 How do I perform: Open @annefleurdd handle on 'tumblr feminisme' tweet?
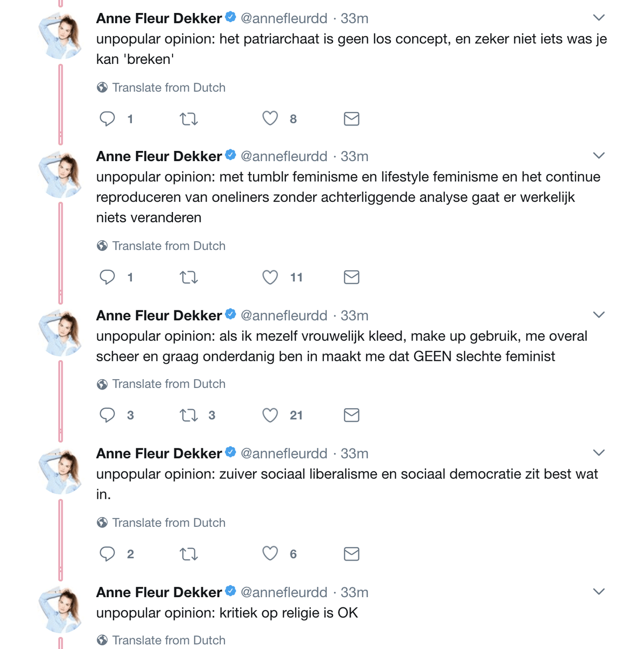pos(284,156)
